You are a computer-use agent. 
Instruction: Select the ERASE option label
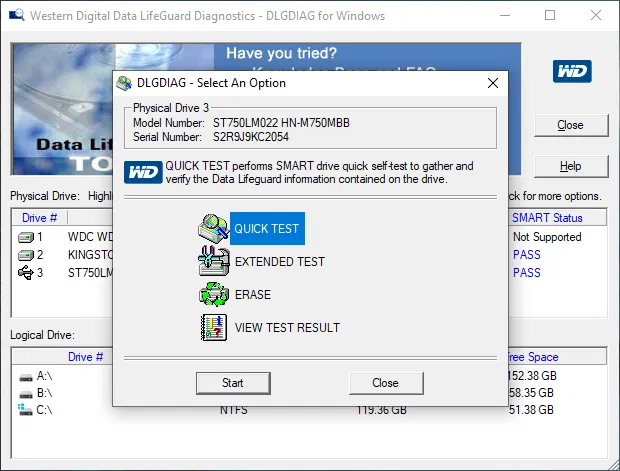pos(253,295)
